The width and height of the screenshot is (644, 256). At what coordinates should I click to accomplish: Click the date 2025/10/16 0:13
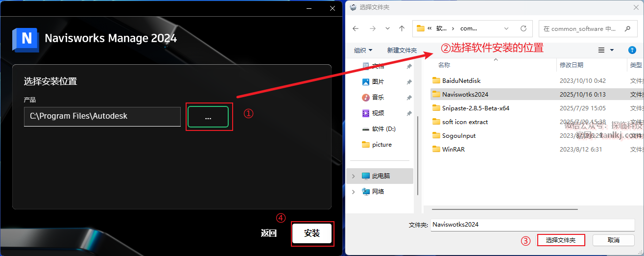tap(582, 94)
